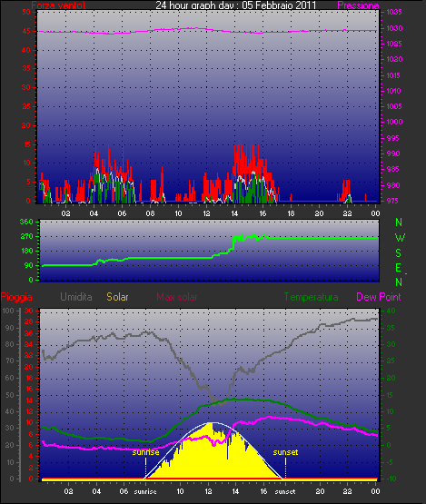Click the 14 hour tick under wind chart

(234, 213)
